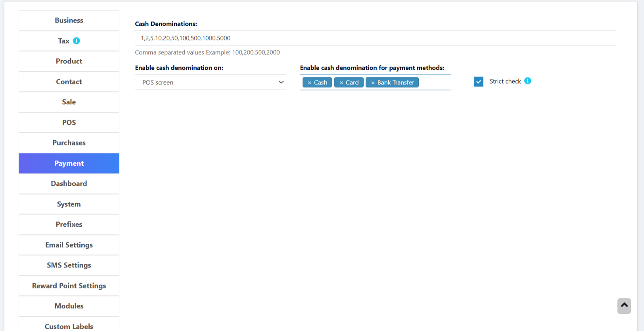Switch to the Purchases tab
The width and height of the screenshot is (644, 332).
click(69, 143)
